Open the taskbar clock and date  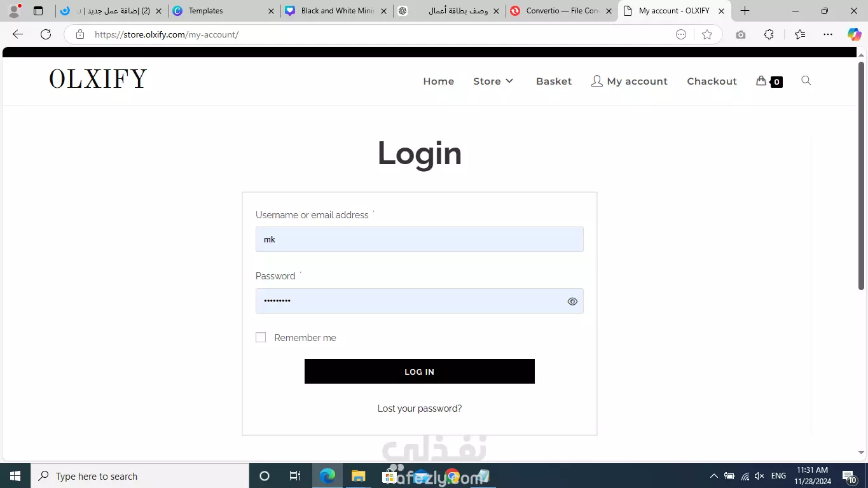coord(811,476)
